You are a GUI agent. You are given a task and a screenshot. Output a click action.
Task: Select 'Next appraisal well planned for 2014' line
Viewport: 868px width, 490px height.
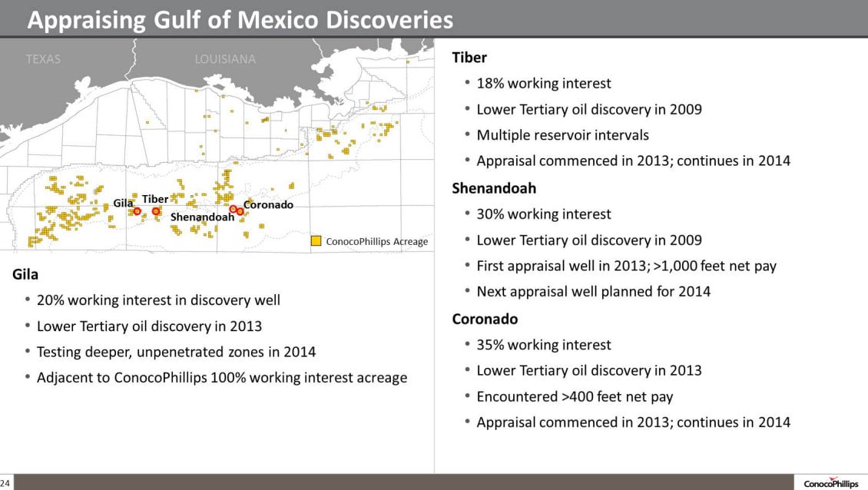click(x=593, y=292)
